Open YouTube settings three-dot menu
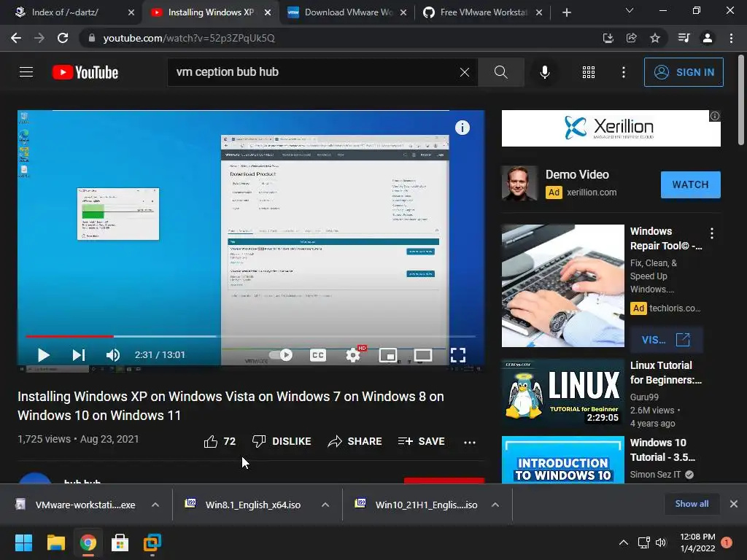Image resolution: width=747 pixels, height=560 pixels. point(624,72)
